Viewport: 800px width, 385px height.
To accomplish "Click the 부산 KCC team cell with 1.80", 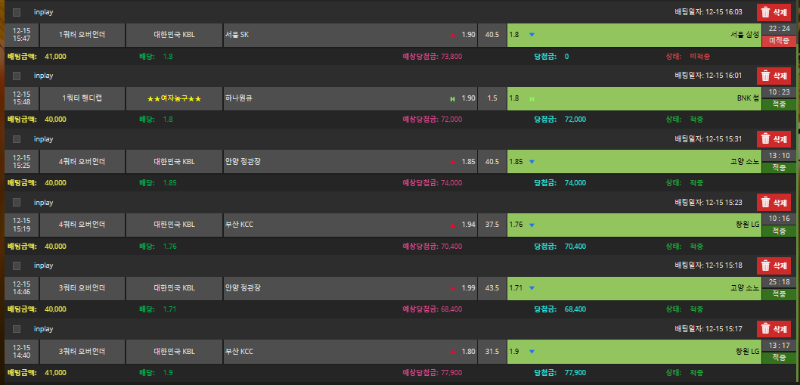I will (x=350, y=351).
